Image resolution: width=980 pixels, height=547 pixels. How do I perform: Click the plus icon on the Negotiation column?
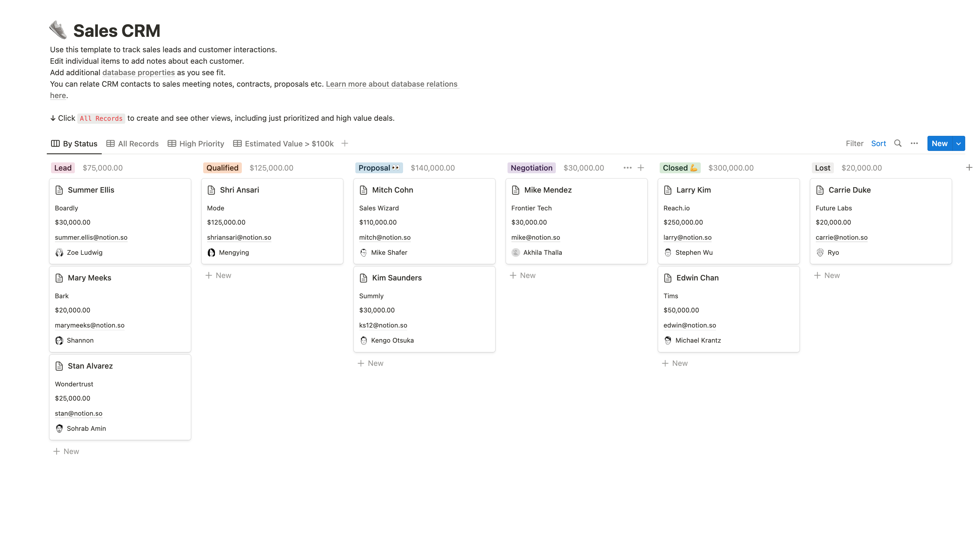click(x=641, y=167)
